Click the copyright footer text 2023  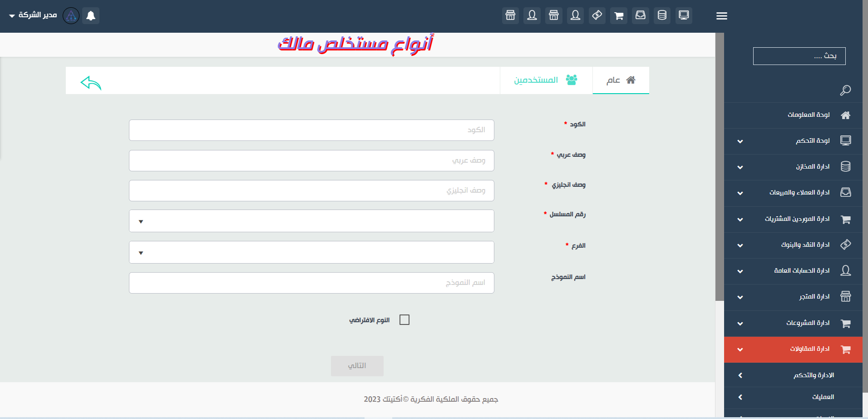coord(431,399)
